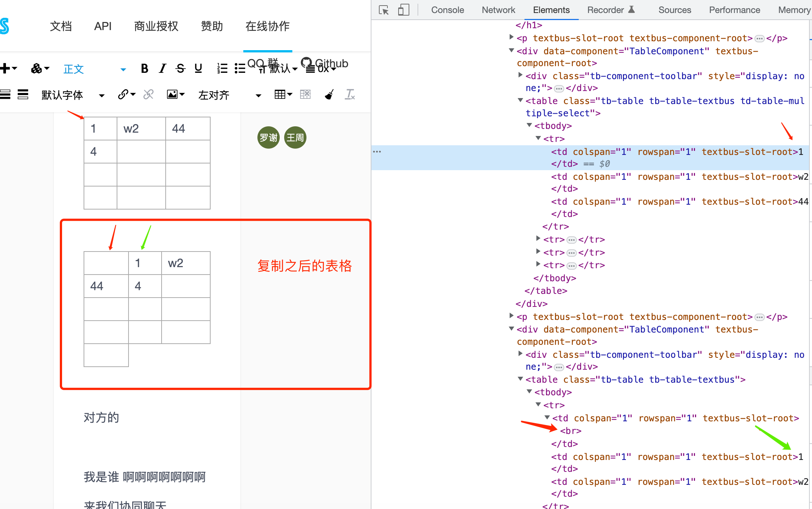Insert a hyperlink with the link icon

pos(124,94)
